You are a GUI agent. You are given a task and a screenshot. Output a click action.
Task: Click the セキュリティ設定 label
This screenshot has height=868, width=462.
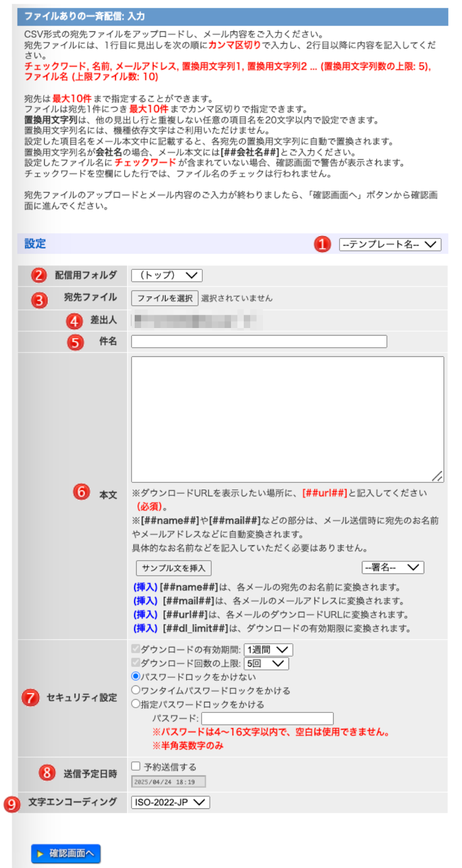click(x=82, y=698)
